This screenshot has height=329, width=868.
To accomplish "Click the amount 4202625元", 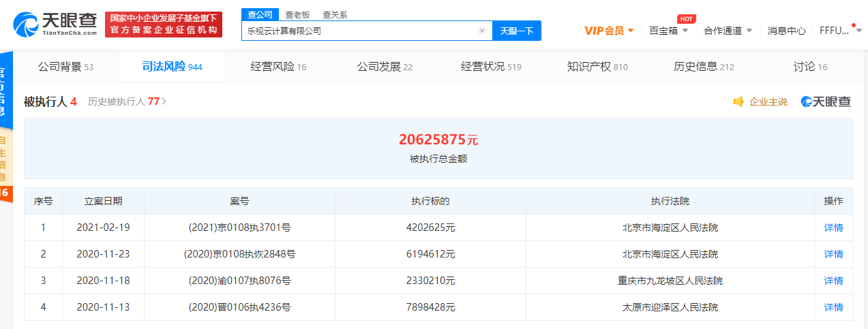I will tap(430, 228).
